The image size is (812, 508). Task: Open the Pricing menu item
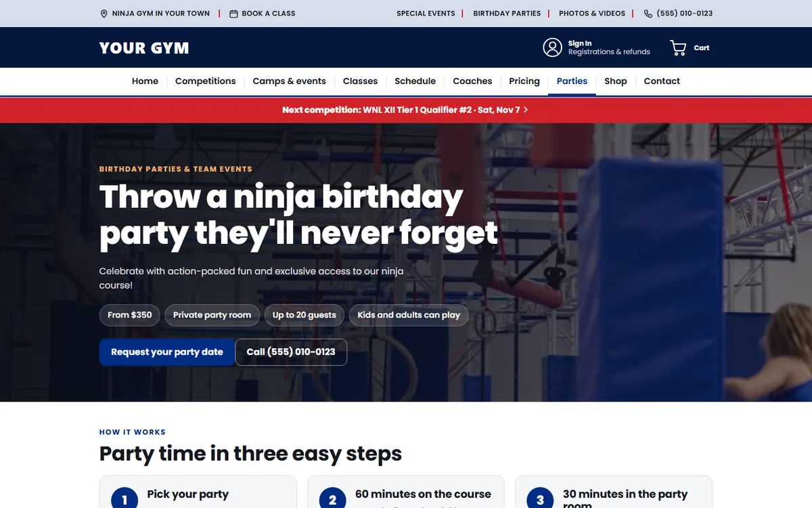click(524, 81)
